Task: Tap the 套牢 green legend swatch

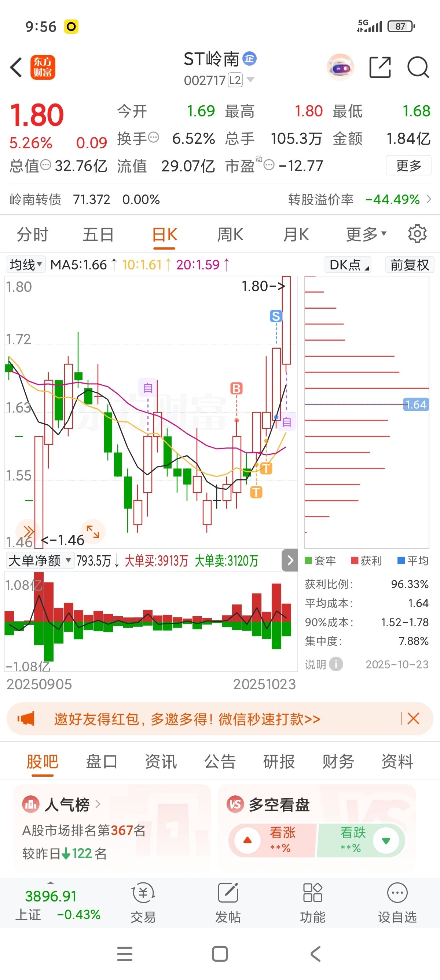Action: 308,560
